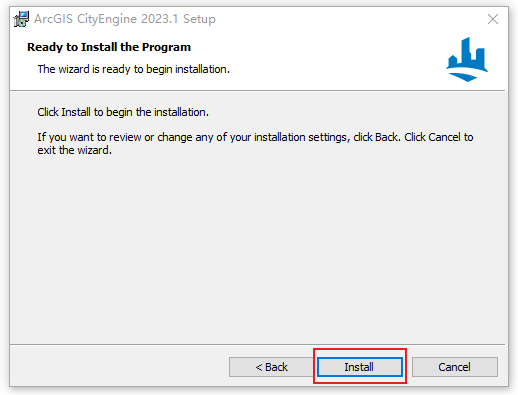The height and width of the screenshot is (395, 518).
Task: Start installation with the Install button
Action: click(360, 367)
